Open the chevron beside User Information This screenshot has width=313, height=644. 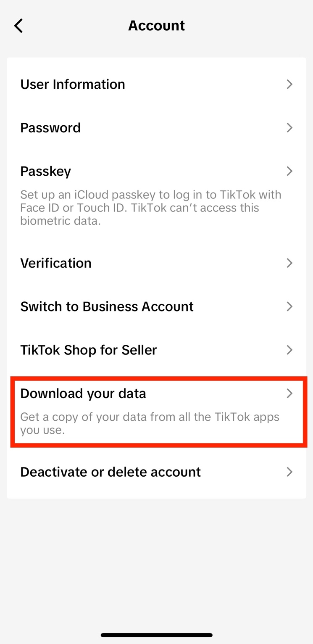click(x=289, y=84)
